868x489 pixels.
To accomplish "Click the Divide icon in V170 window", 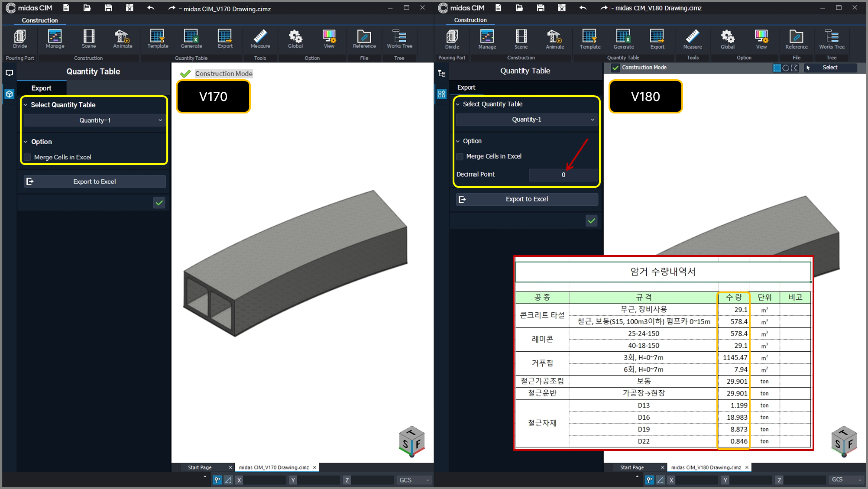I will (20, 39).
